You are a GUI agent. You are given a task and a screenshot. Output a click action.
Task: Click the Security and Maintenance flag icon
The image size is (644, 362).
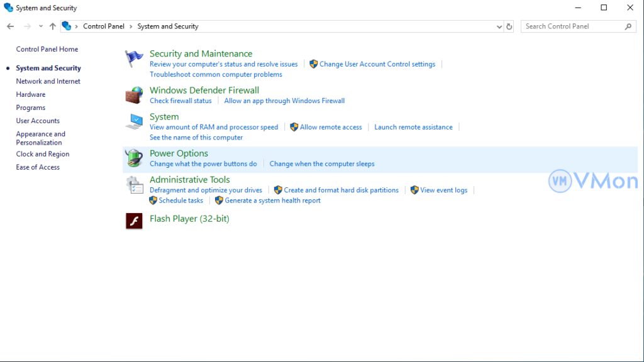(134, 58)
